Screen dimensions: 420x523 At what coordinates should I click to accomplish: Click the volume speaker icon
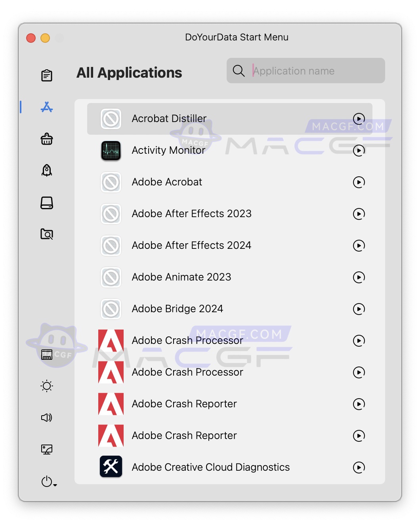point(47,418)
